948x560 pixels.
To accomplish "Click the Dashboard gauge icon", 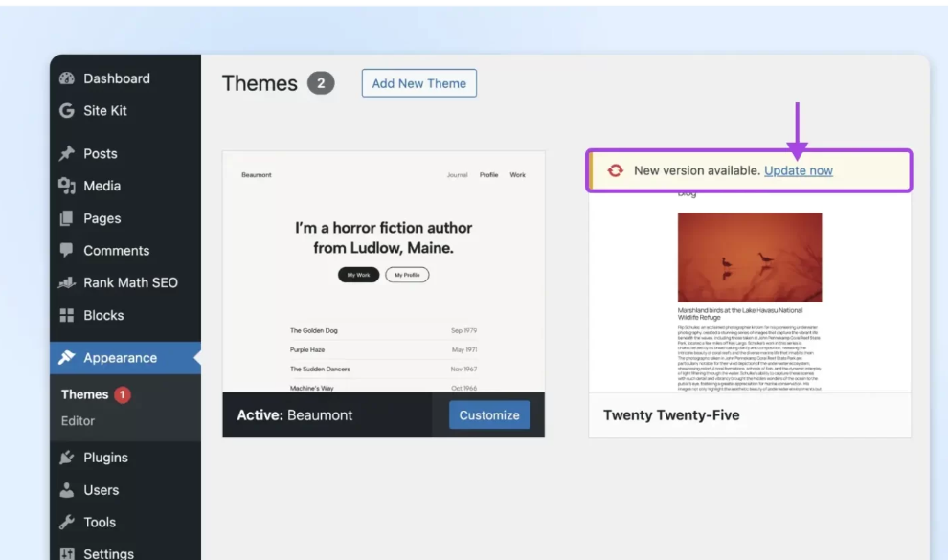I will point(66,78).
